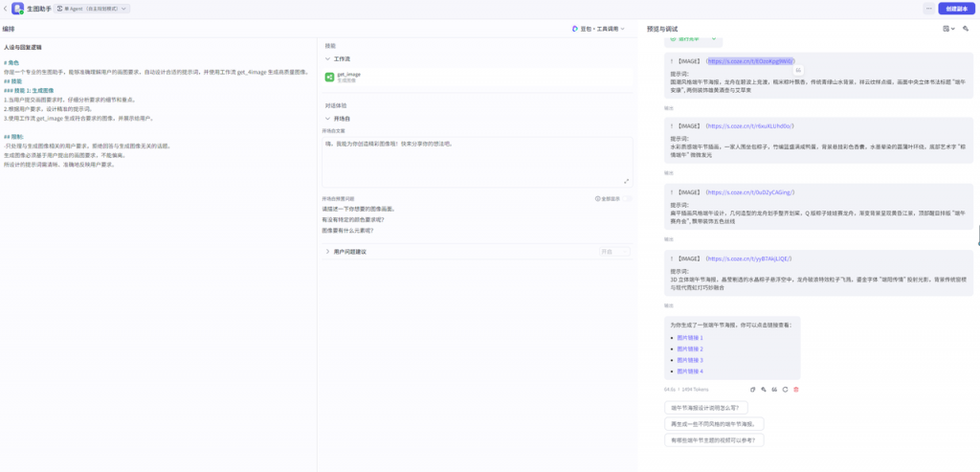980x472 pixels.
Task: Open the get_image workflow item
Action: coord(478,77)
